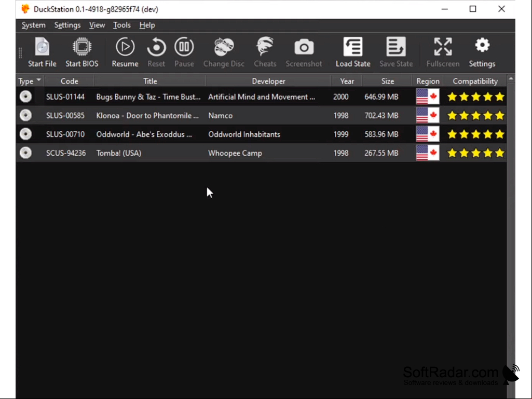Sort by the Size column header
The height and width of the screenshot is (399, 532).
tap(388, 81)
